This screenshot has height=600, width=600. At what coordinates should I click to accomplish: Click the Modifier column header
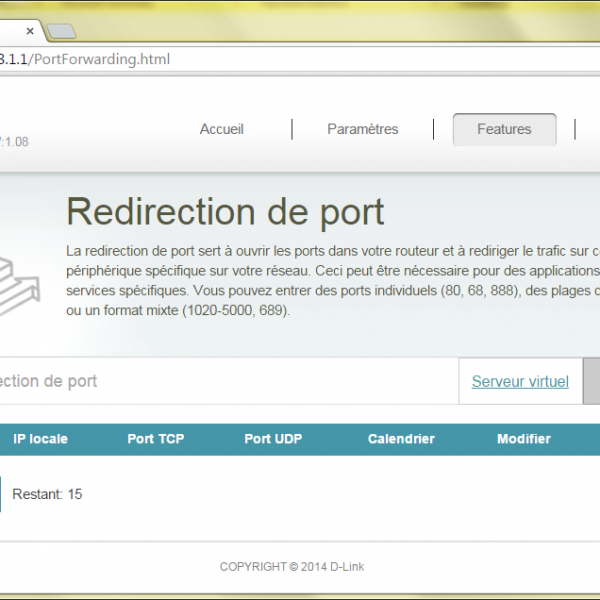[x=524, y=439]
